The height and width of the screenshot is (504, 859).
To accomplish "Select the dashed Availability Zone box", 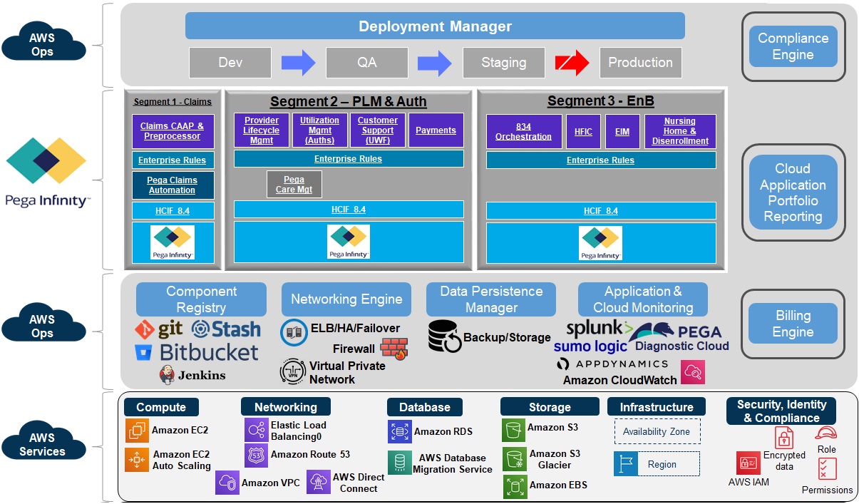I will point(657,432).
